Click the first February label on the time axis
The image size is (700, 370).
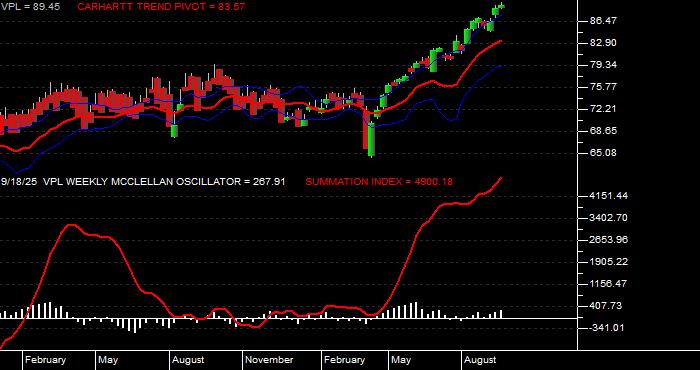pyautogui.click(x=46, y=360)
